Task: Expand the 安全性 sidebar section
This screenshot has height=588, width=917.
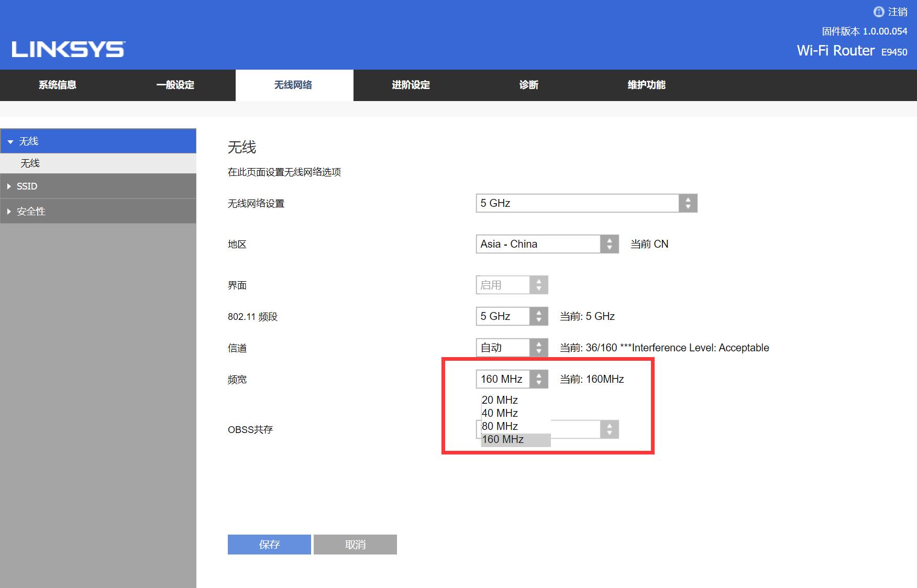Action: [x=30, y=211]
